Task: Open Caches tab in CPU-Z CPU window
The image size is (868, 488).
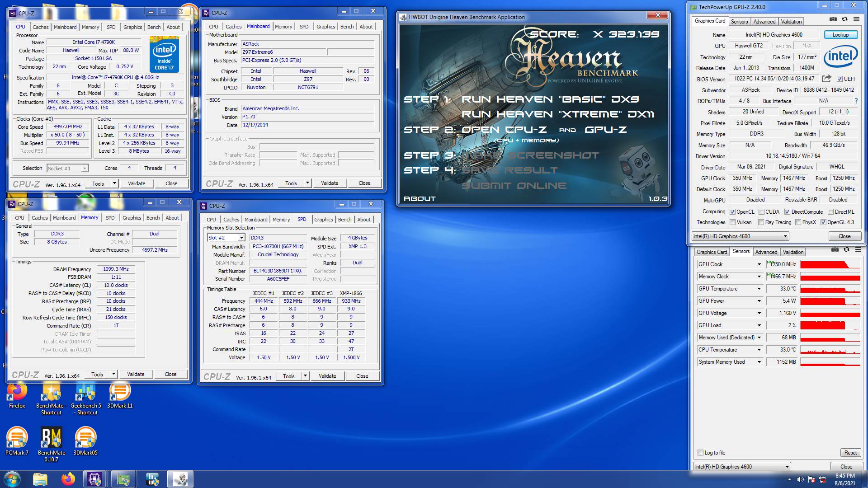Action: 40,27
